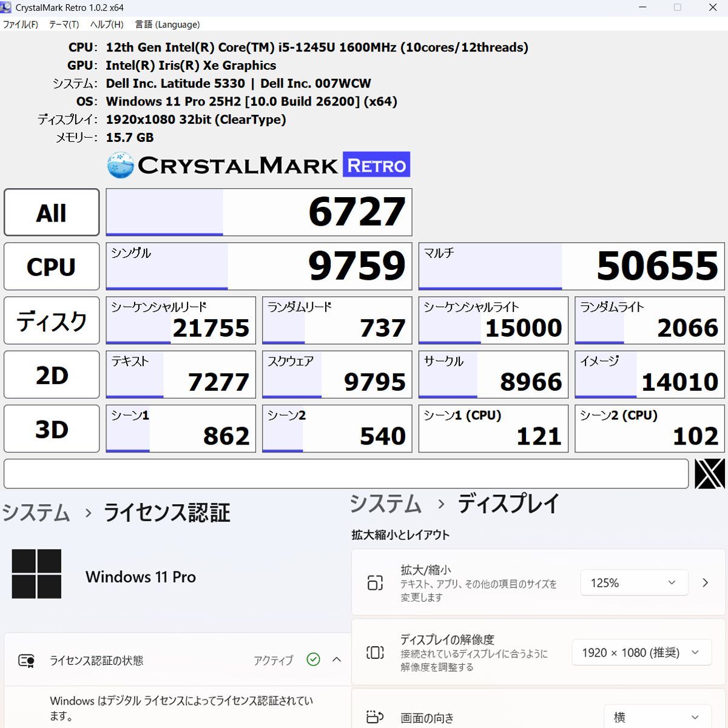Screen dimensions: 728x728
Task: Click the CrystalMark Retro app icon in title bar
Action: tap(7, 8)
